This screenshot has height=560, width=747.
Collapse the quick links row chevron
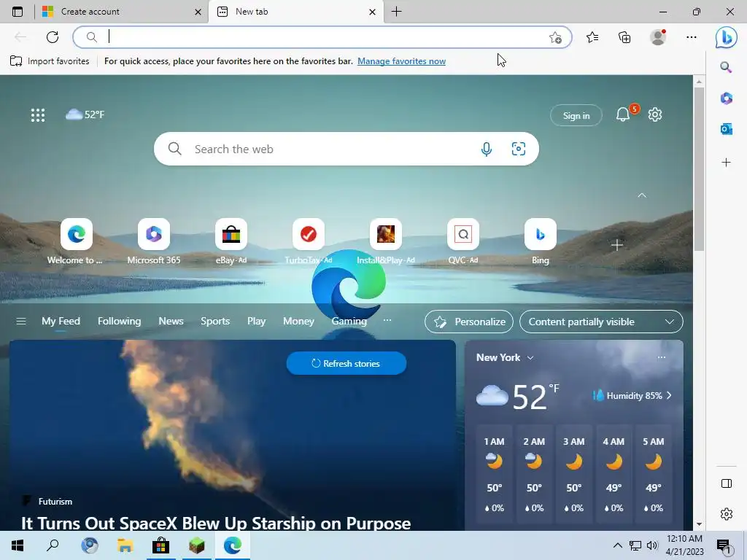(x=642, y=195)
